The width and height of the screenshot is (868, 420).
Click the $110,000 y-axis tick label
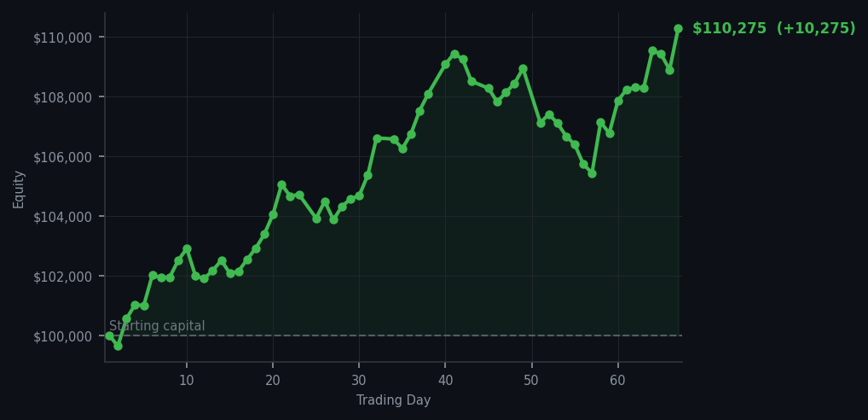pyautogui.click(x=62, y=38)
